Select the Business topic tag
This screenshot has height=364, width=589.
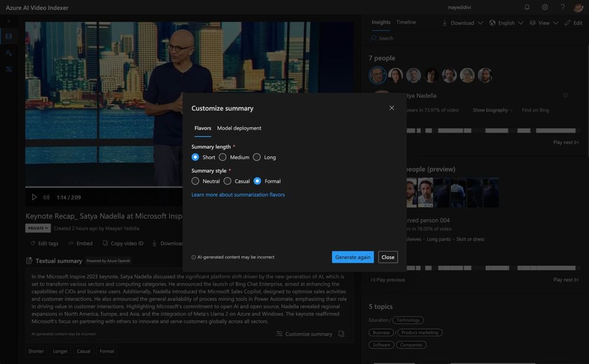point(381,332)
